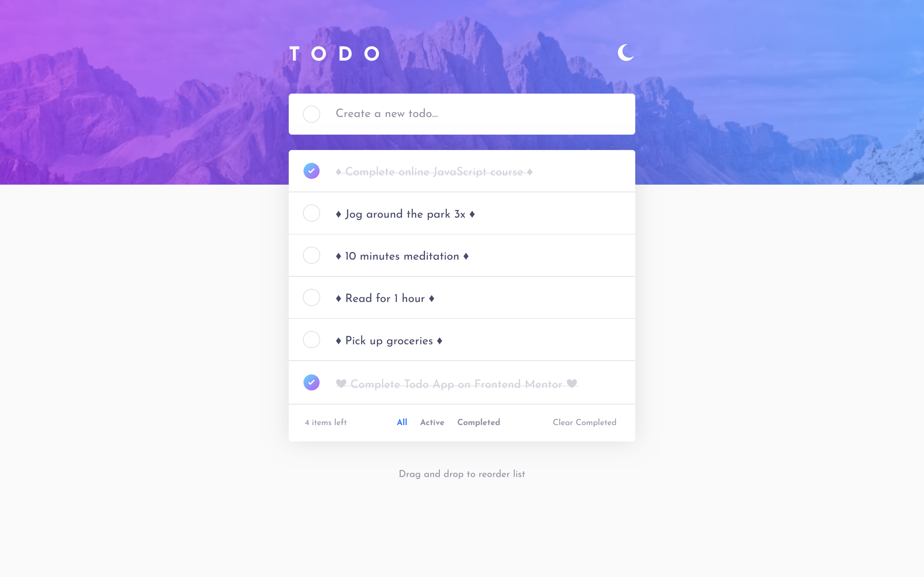
Task: Toggle checkbox to complete Pick up groceries
Action: coord(311,340)
